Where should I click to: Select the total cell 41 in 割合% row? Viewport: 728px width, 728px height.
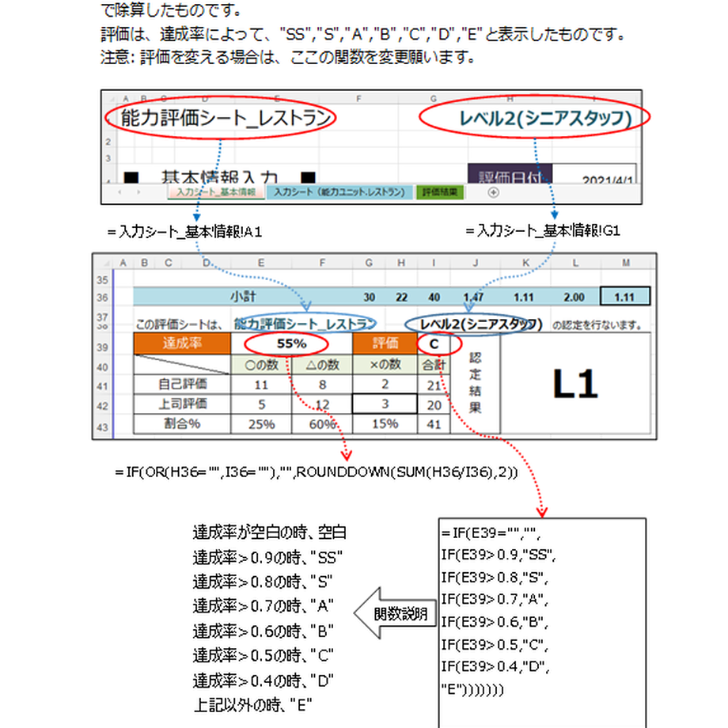(434, 424)
